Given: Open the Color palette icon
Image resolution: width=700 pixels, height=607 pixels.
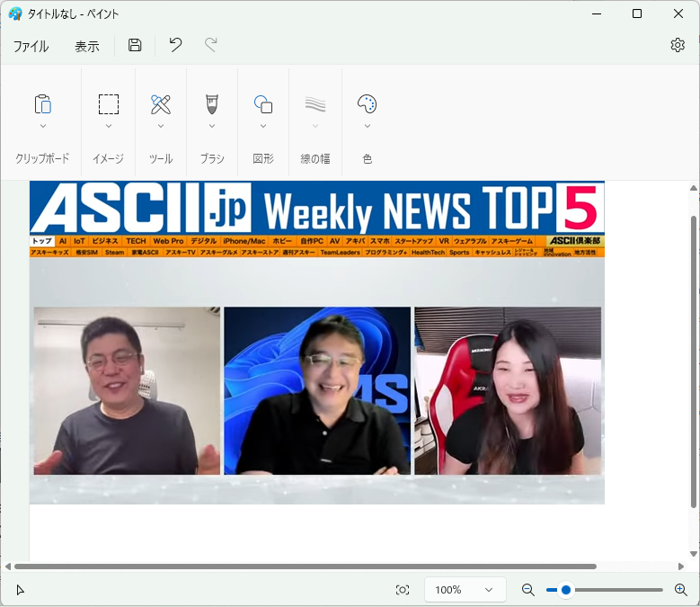Looking at the screenshot, I should pos(367,103).
